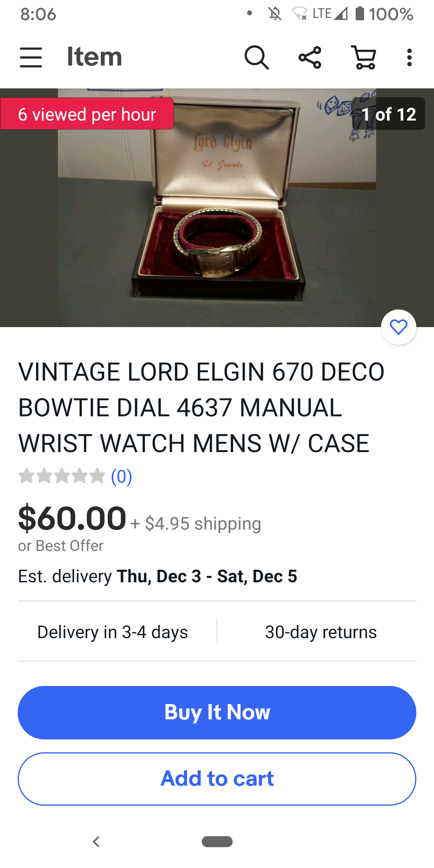Tap the Add to cart button
This screenshot has width=434, height=868.
click(x=217, y=779)
